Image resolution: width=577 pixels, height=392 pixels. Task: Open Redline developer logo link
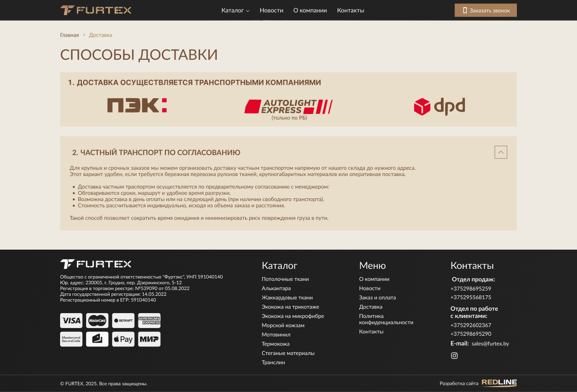tap(499, 383)
